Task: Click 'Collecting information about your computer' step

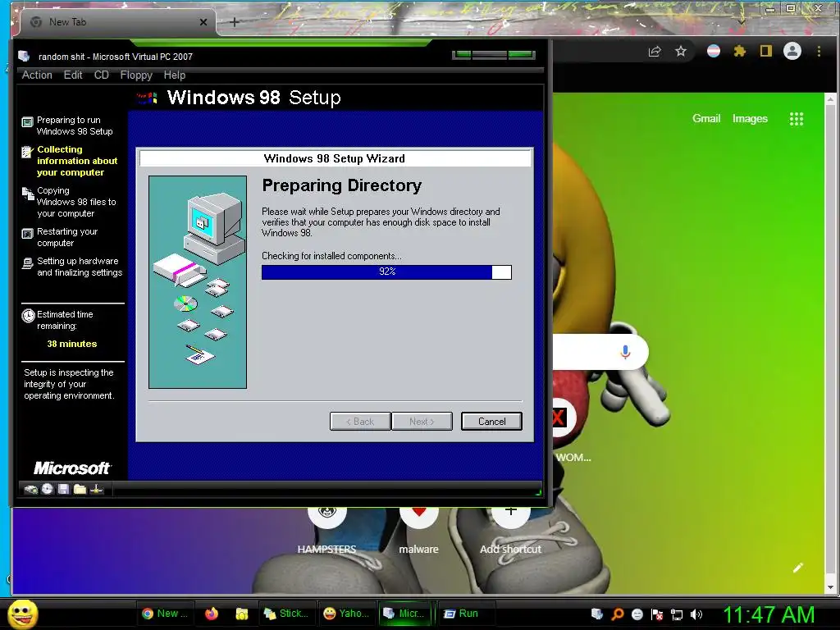Action: tap(77, 161)
